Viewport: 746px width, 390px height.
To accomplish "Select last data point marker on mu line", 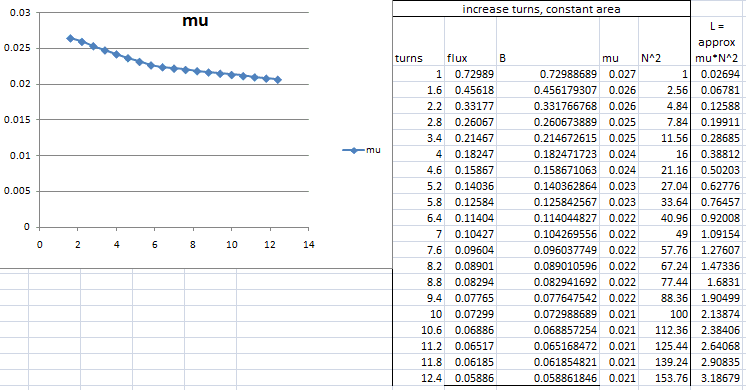I will [x=278, y=80].
